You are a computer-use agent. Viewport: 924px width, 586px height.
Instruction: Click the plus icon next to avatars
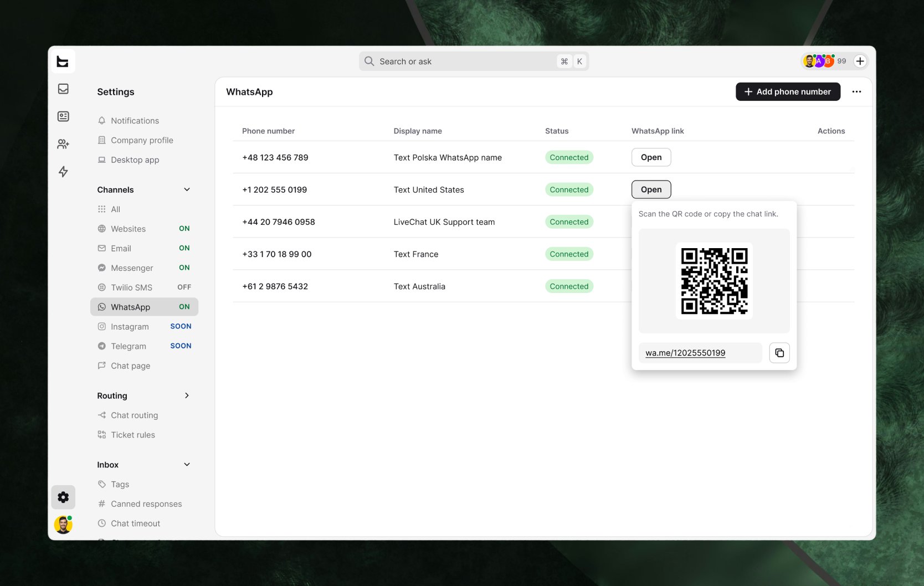[860, 61]
